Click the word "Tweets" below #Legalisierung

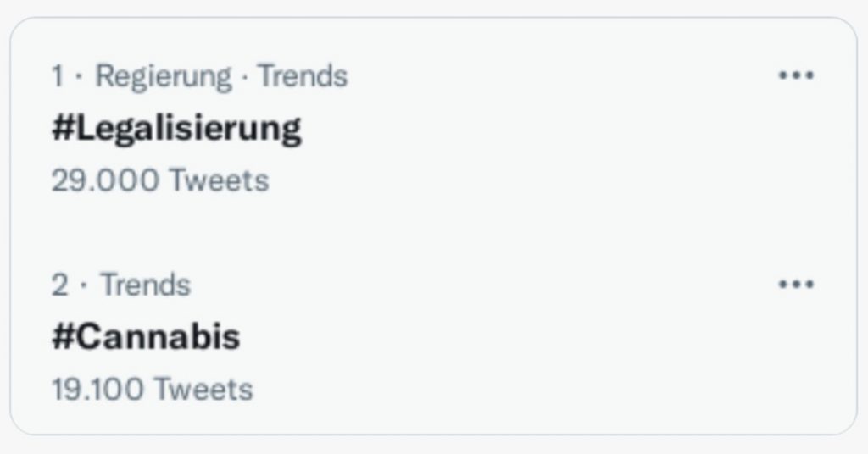pyautogui.click(x=219, y=180)
